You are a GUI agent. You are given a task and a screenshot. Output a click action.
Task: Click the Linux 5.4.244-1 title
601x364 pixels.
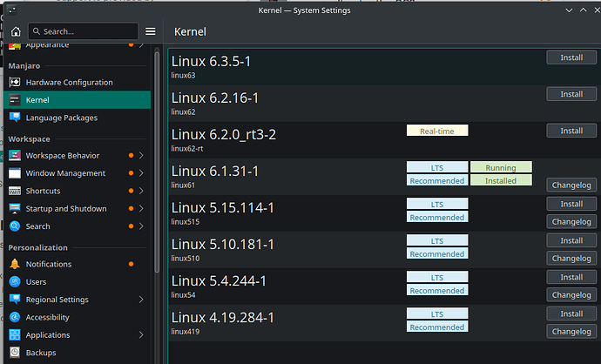point(219,281)
